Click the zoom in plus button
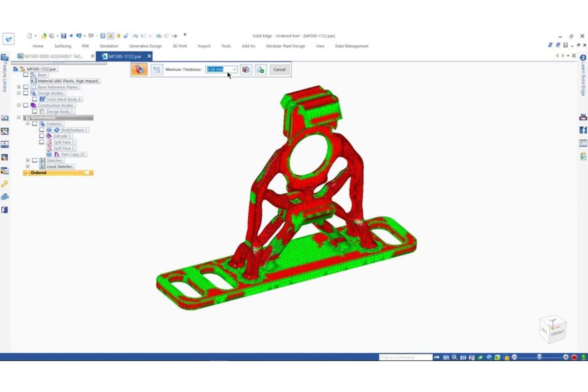The height and width of the screenshot is (392, 588). point(566,357)
